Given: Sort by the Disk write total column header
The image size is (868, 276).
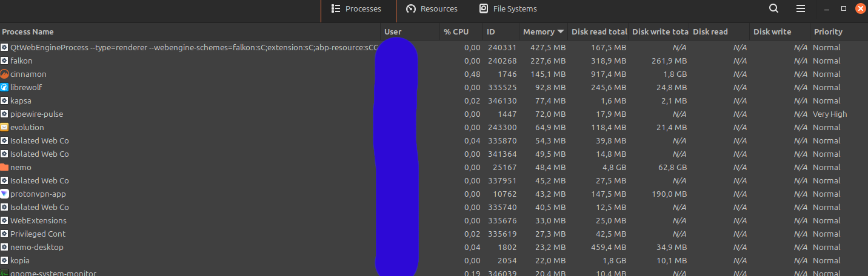Looking at the screenshot, I should 660,31.
